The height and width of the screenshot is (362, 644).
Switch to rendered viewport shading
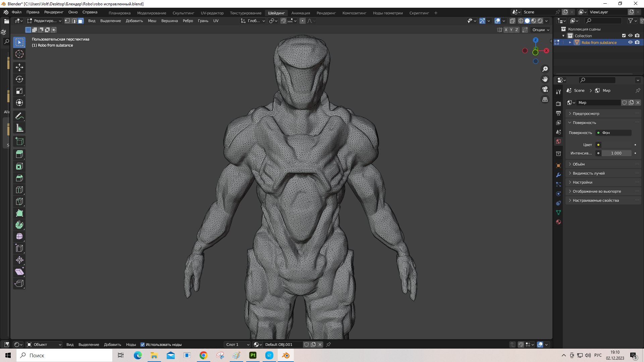coord(540,21)
